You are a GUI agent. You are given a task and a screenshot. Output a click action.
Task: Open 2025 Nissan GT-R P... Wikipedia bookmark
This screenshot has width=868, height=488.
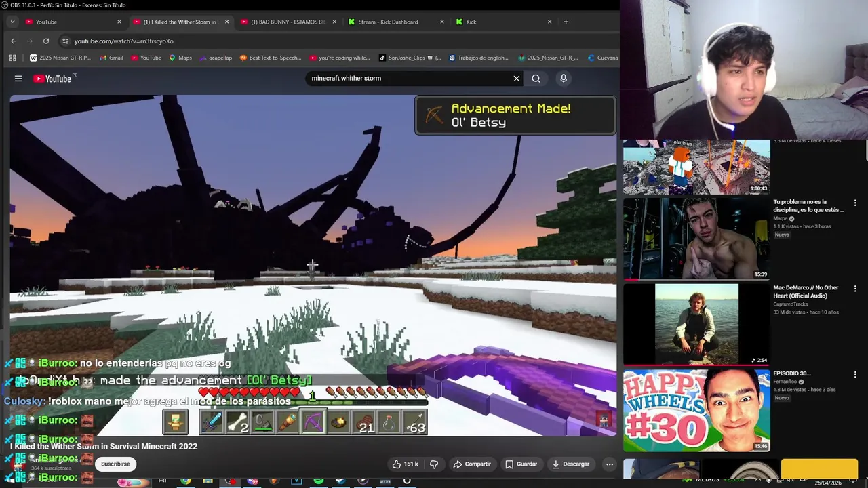[60, 58]
